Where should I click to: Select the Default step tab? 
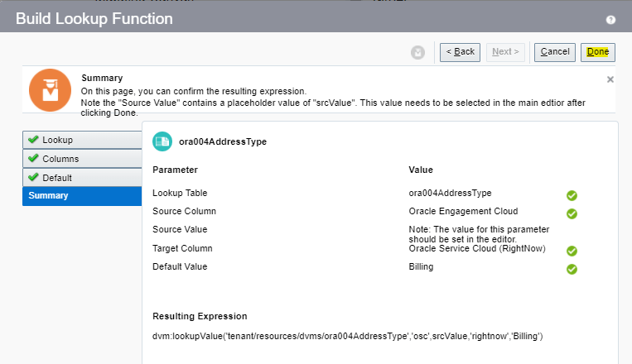point(81,177)
